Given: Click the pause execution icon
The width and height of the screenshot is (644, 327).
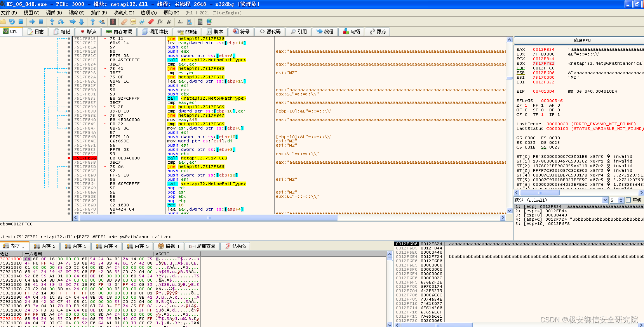Looking at the screenshot, I should tap(41, 22).
